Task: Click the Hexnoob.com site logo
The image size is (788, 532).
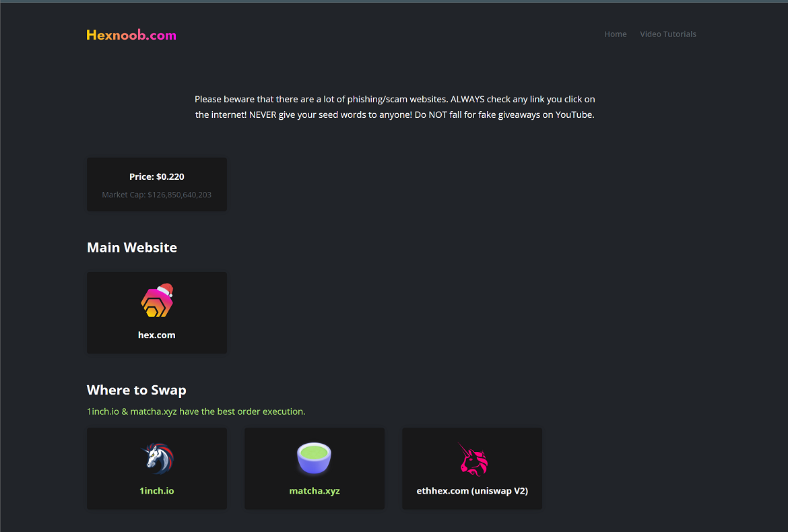Action: tap(131, 35)
